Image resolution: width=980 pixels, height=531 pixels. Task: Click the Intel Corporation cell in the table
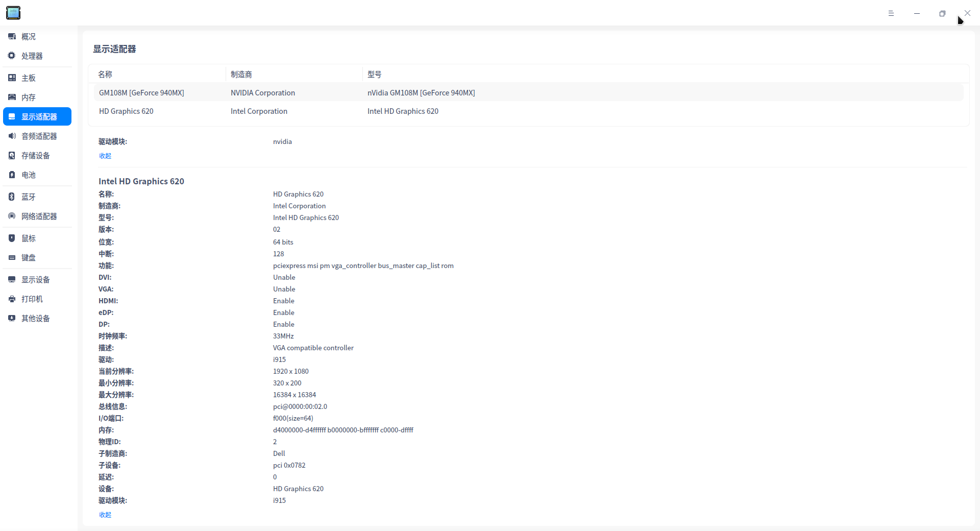[259, 111]
